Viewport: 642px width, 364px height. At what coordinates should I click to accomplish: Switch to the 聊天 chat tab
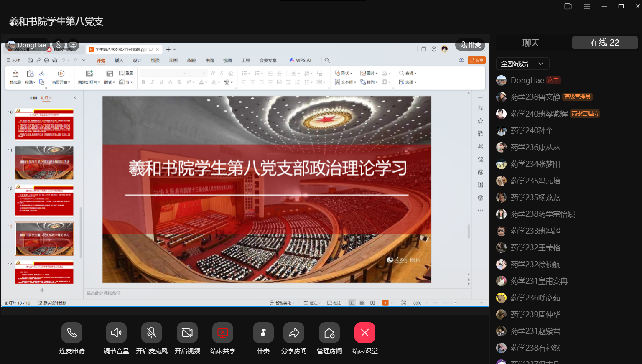[x=531, y=43]
